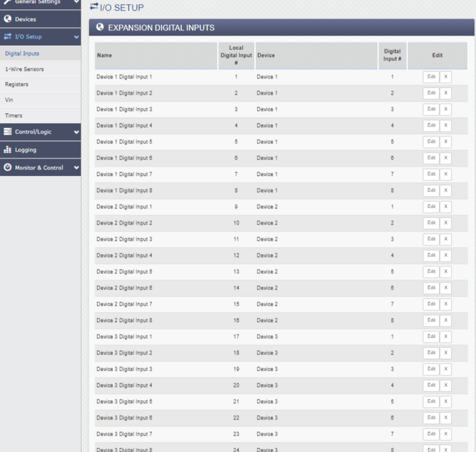This screenshot has width=476, height=452.
Task: Expand the Monitor & Control chevron
Action: click(76, 168)
